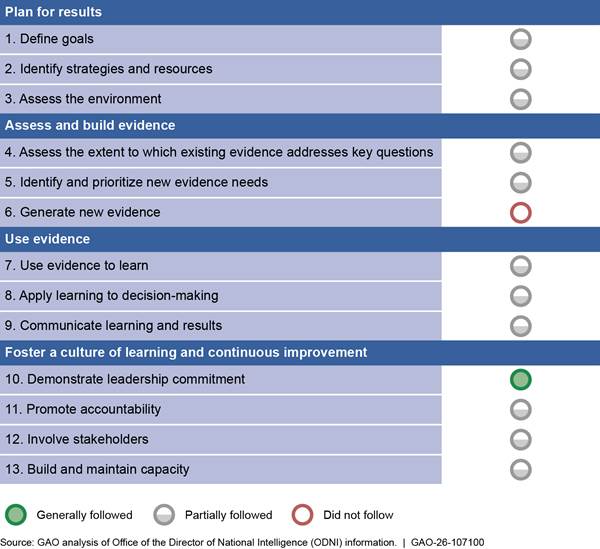The image size is (600, 549).
Task: Click the status circle for Involve stakeholders
Action: [x=520, y=440]
